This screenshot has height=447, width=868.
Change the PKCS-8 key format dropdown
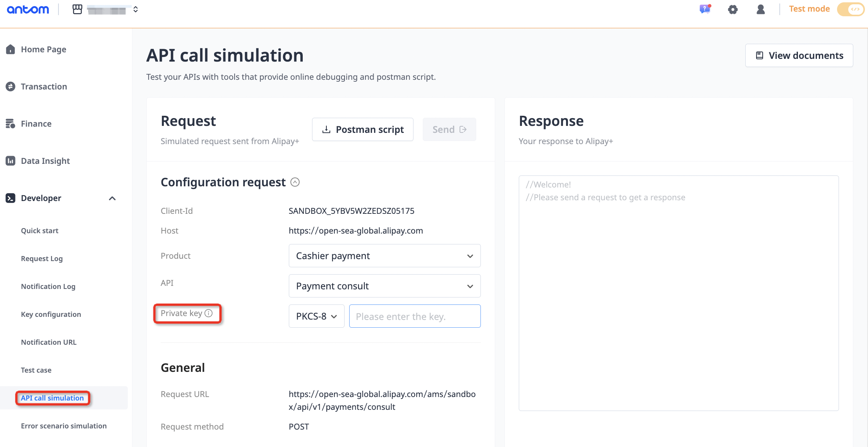[316, 316]
